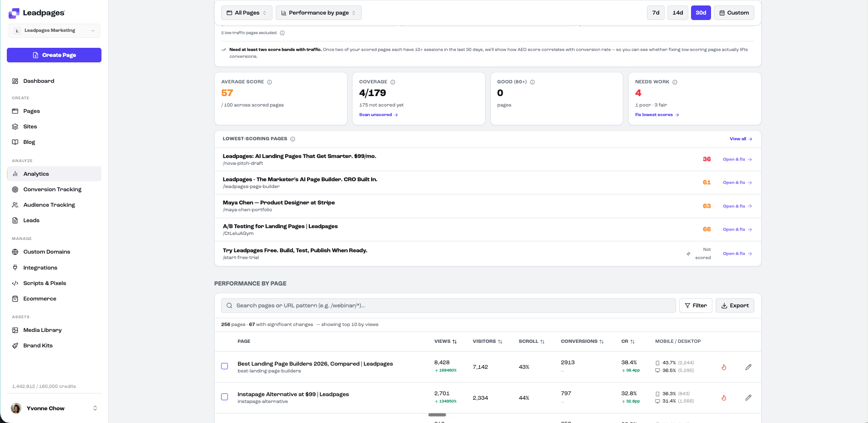Image resolution: width=868 pixels, height=423 pixels.
Task: Open the Filter options
Action: 696,306
